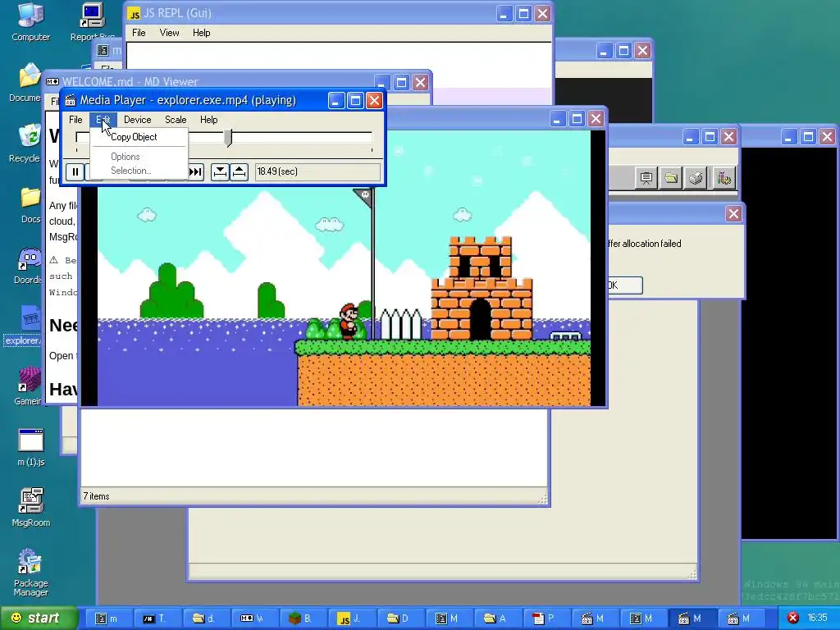840x630 pixels.
Task: Close the buffer allocation failed dialog
Action: [x=733, y=214]
